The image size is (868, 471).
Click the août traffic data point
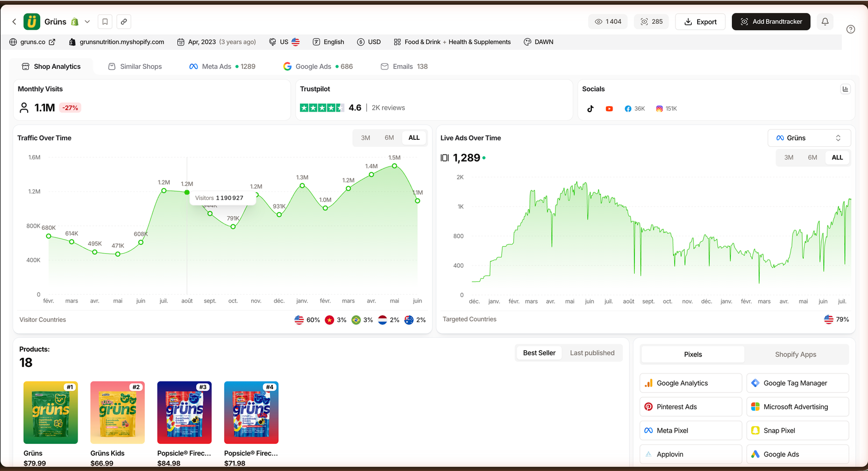(x=187, y=192)
